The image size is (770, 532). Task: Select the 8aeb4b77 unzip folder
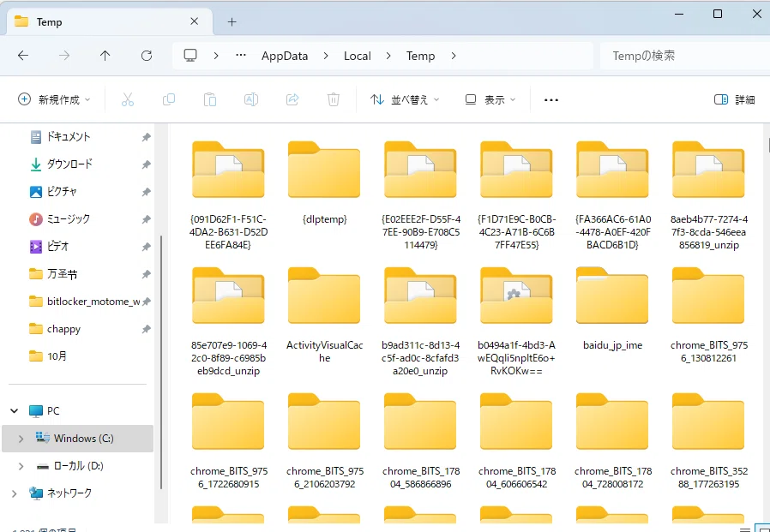[709, 195]
